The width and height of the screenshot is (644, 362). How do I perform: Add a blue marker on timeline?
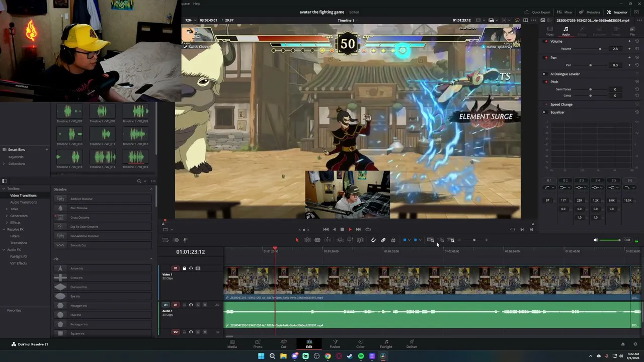(416, 240)
